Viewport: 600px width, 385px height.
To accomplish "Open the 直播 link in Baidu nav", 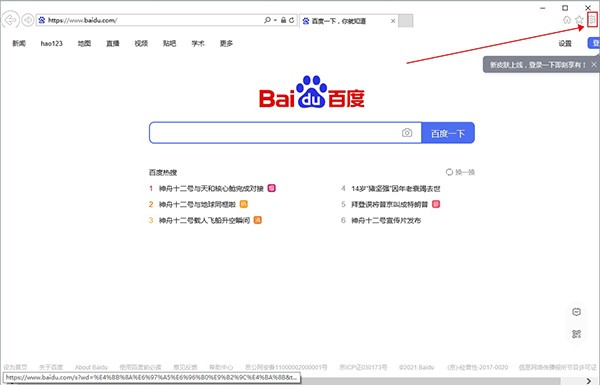I will pos(113,43).
